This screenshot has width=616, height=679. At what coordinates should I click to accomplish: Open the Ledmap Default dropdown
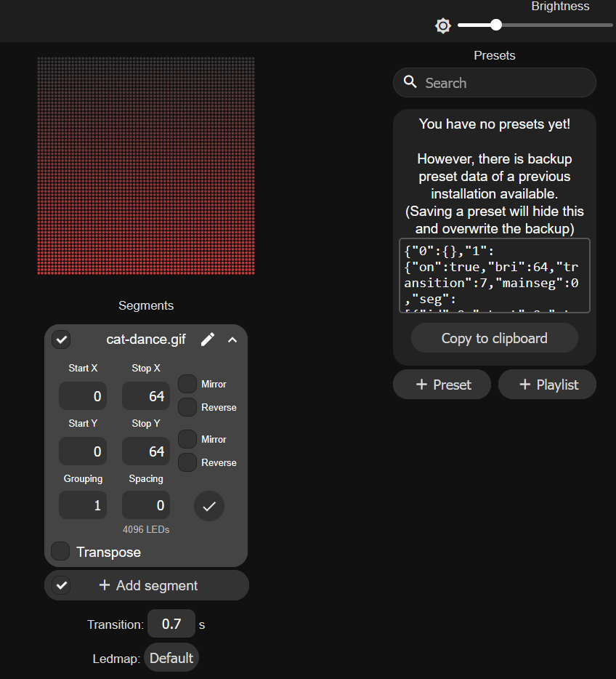click(171, 658)
